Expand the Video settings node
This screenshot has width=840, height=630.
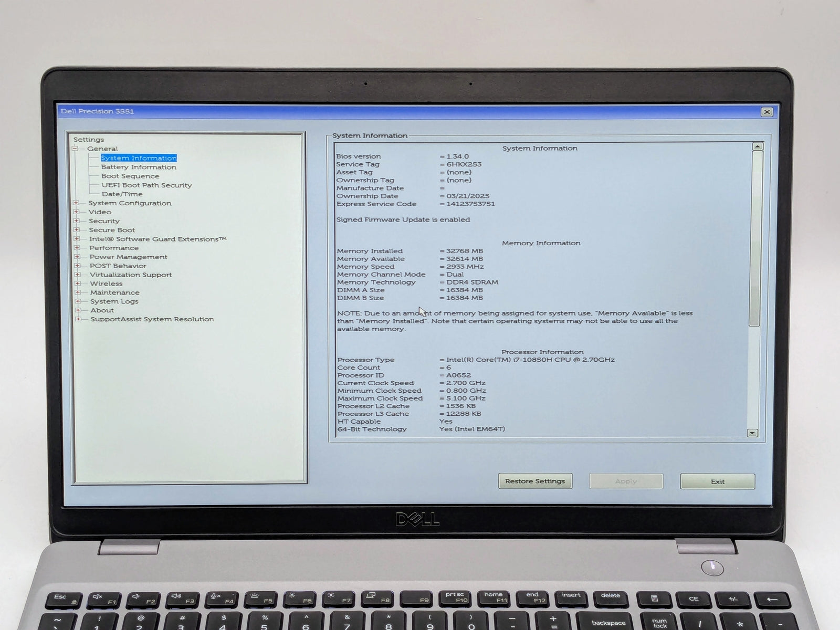click(76, 212)
